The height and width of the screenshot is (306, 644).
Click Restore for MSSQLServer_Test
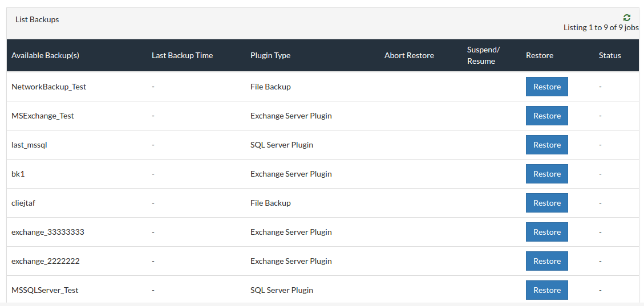(x=546, y=290)
